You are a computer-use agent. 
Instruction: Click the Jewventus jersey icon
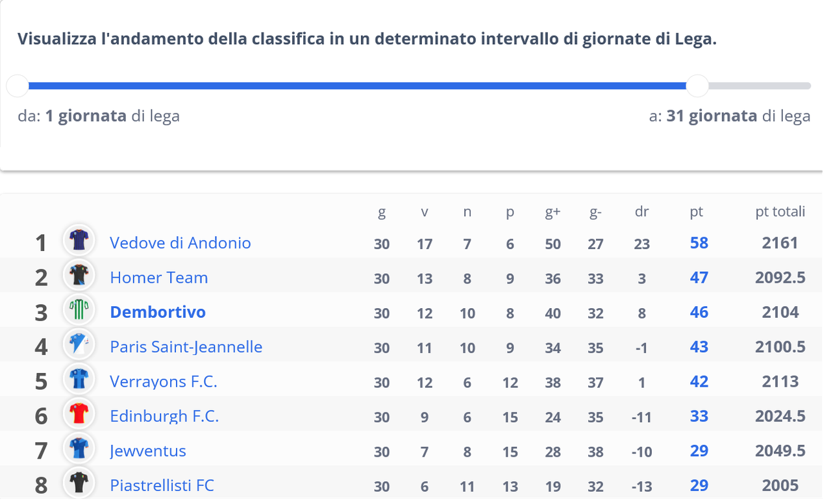point(79,449)
